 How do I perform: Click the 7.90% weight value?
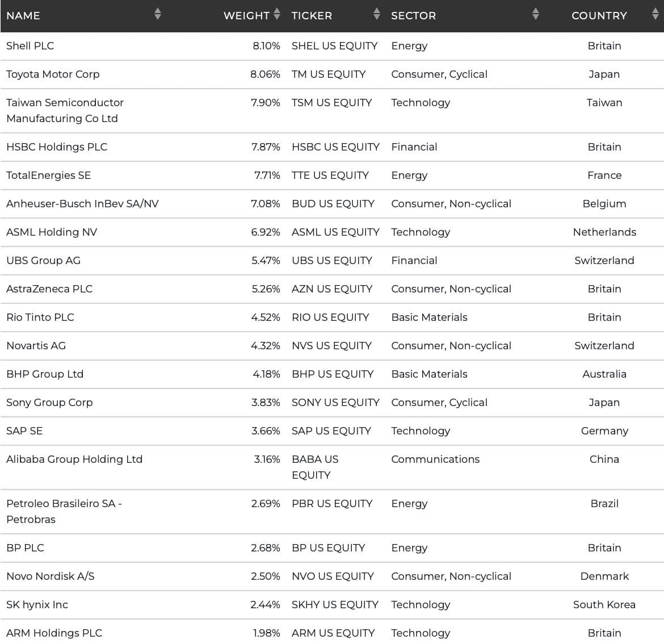(266, 103)
